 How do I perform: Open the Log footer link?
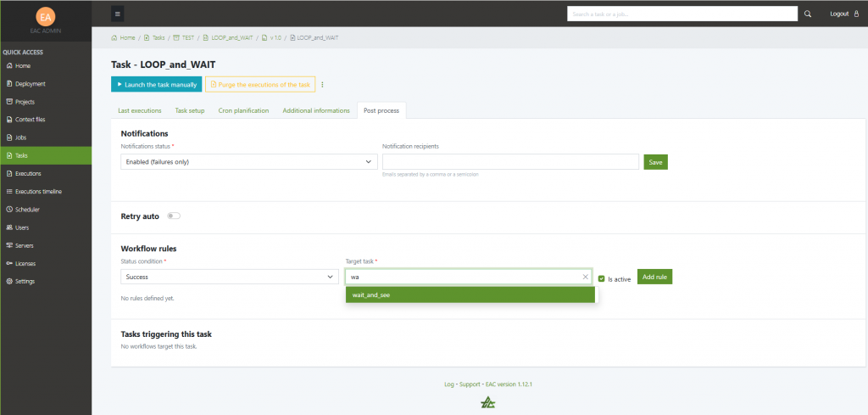point(449,384)
